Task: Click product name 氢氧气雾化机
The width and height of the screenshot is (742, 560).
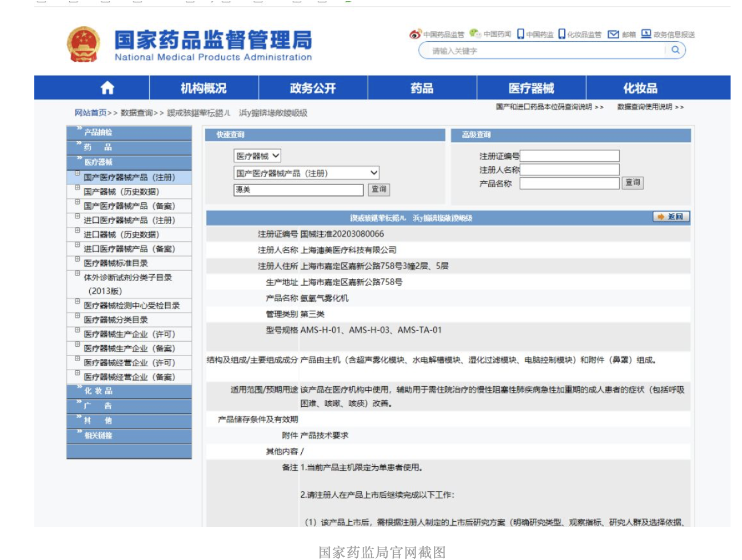Action: (x=324, y=298)
